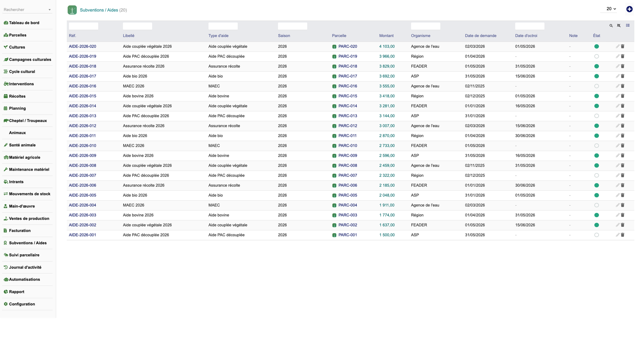Click edit pencil for AIDE-2026-012
The height and width of the screenshot is (362, 644).
617,126
